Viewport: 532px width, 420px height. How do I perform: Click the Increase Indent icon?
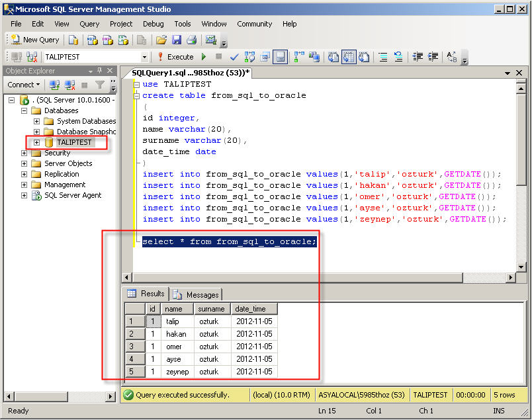click(x=433, y=57)
